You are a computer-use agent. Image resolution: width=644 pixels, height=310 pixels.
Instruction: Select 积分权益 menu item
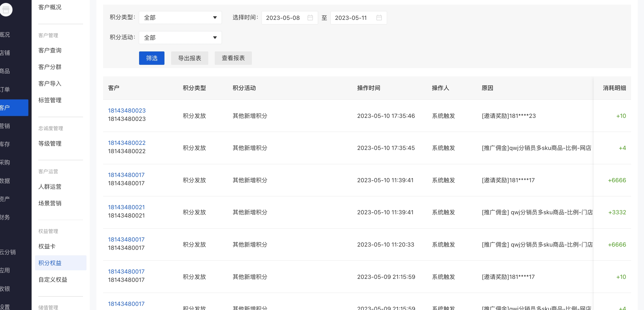tap(61, 263)
